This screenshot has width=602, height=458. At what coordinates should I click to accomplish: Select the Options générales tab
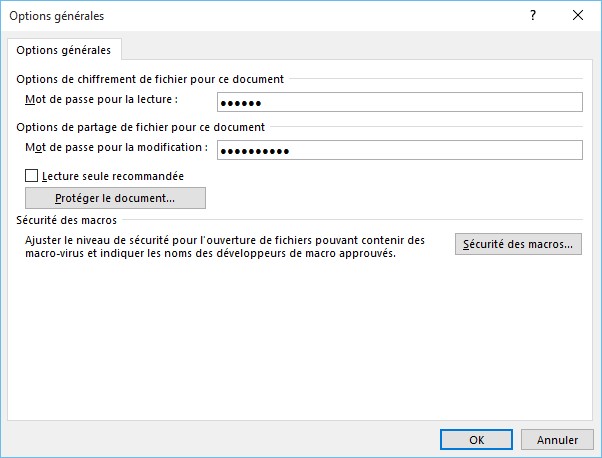[x=64, y=50]
